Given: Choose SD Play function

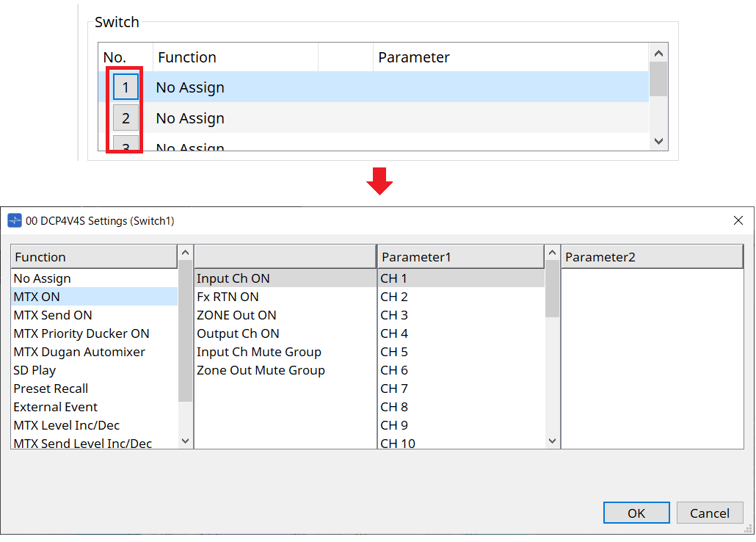Looking at the screenshot, I should coord(34,370).
